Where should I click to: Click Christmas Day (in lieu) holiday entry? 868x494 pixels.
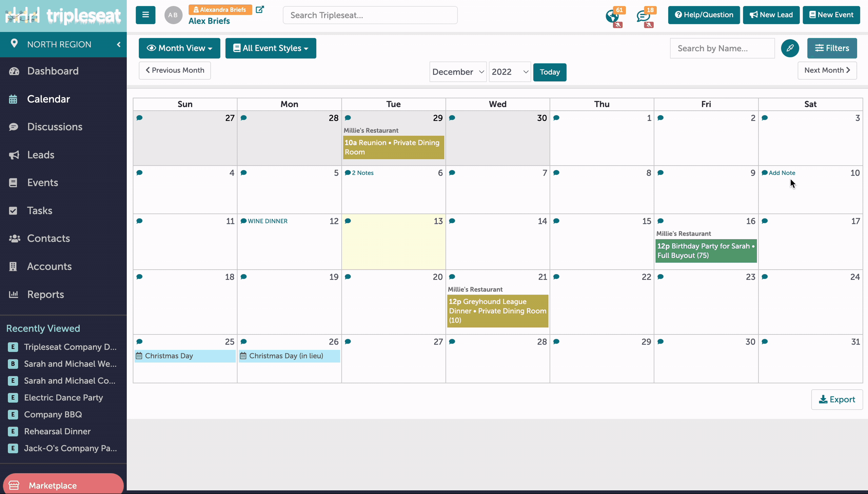click(x=289, y=356)
